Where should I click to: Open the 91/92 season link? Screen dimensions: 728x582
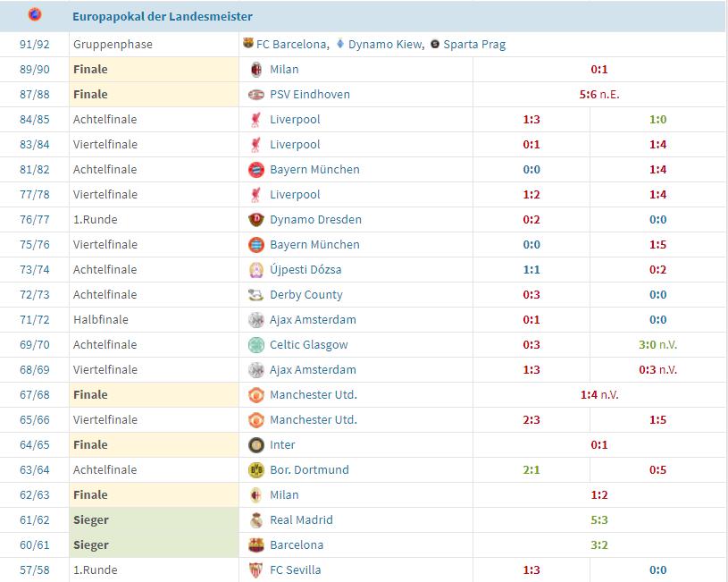click(34, 44)
